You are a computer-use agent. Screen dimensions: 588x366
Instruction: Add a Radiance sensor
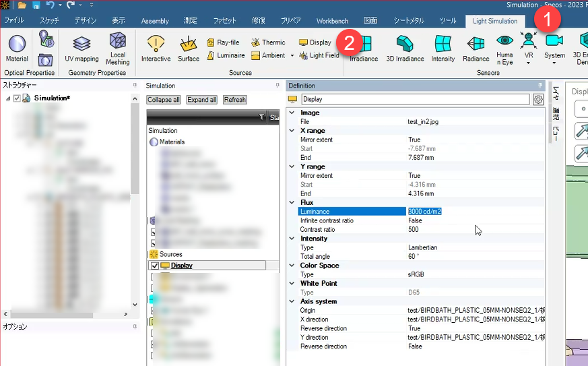pos(476,49)
